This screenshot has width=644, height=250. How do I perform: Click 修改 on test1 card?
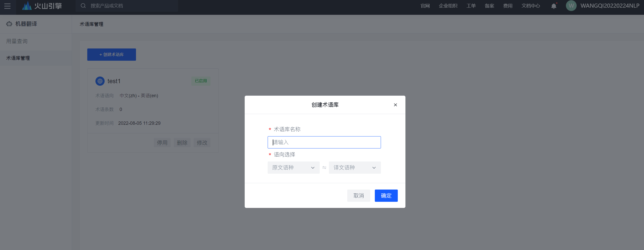click(202, 143)
